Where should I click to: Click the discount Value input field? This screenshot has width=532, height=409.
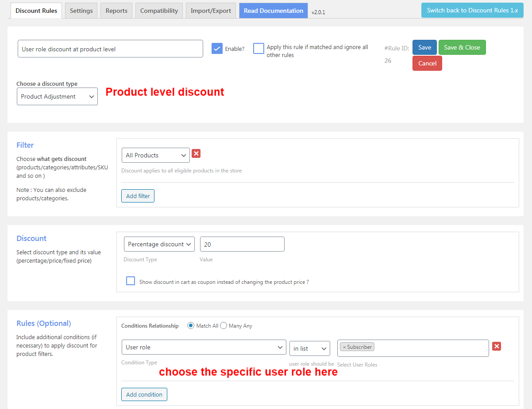[x=242, y=244]
